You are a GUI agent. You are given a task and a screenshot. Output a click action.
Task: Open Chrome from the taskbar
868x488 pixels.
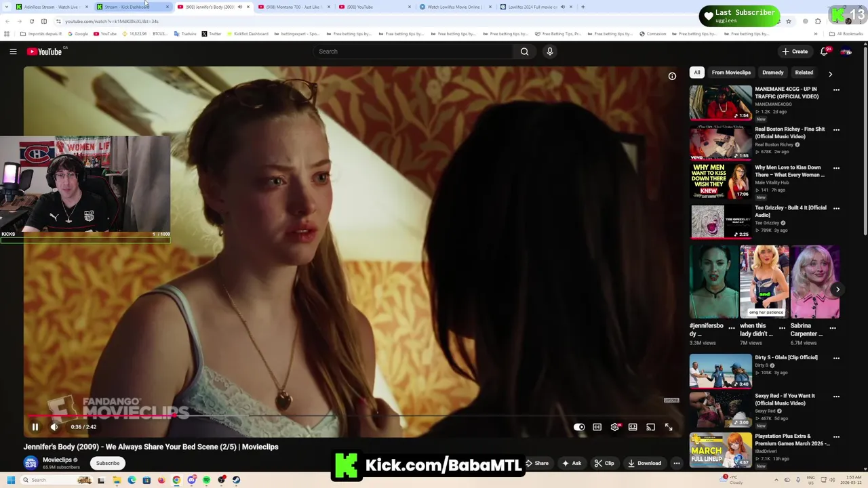pos(176,480)
